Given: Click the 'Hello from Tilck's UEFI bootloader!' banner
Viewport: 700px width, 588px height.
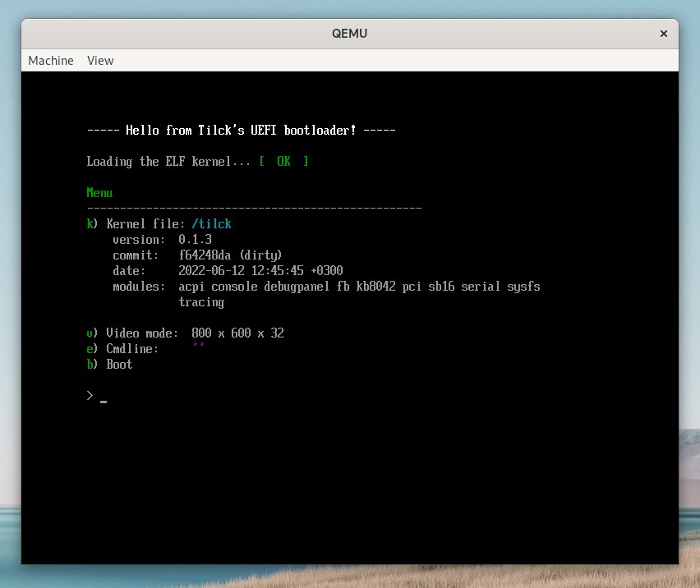Looking at the screenshot, I should pos(241,130).
